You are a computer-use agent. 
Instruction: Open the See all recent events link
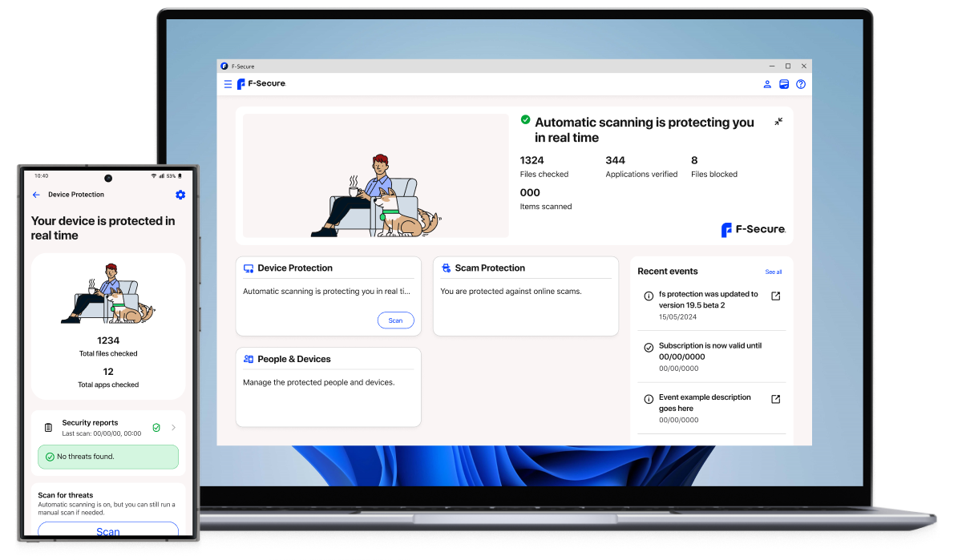(774, 272)
